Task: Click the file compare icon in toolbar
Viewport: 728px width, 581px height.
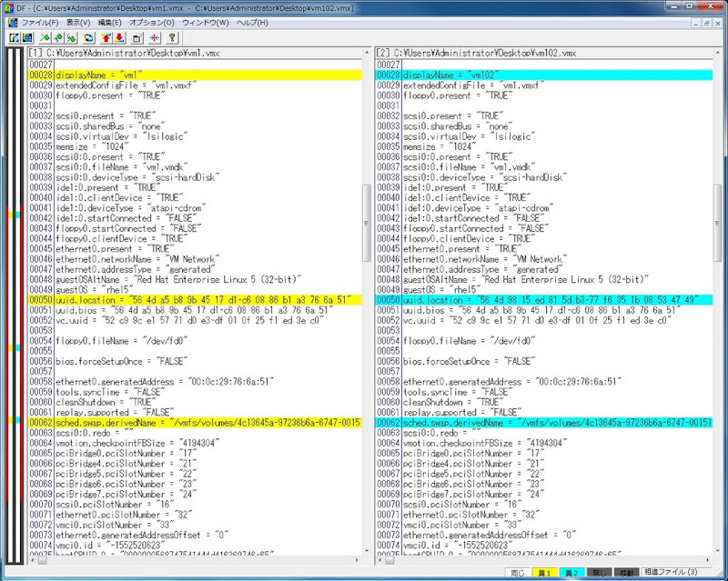Action: (x=15, y=38)
